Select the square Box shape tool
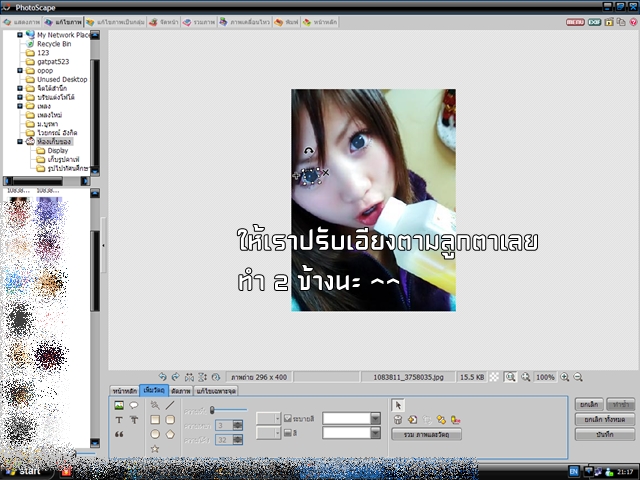The width and height of the screenshot is (640, 480). 155,420
